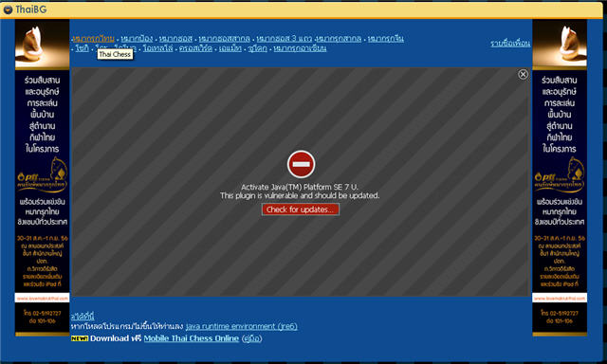
Task: Open the รายชื่อเพื่อน friends list link
Action: pyautogui.click(x=510, y=43)
